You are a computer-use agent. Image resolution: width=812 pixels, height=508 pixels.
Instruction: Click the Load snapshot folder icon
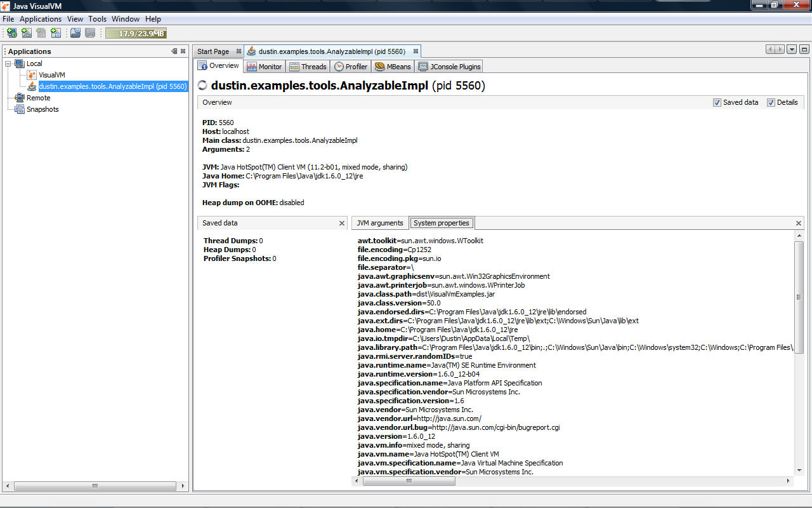pyautogui.click(x=75, y=33)
